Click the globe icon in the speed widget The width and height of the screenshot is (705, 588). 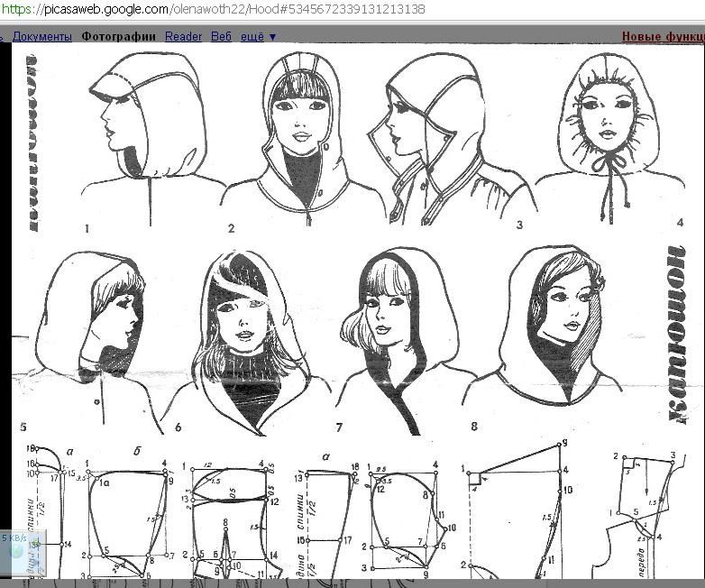coord(17,551)
